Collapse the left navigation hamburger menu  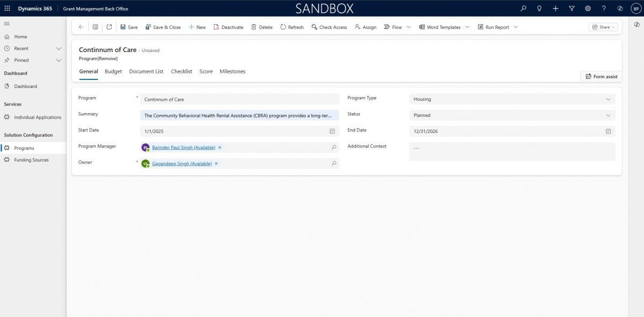(x=7, y=24)
